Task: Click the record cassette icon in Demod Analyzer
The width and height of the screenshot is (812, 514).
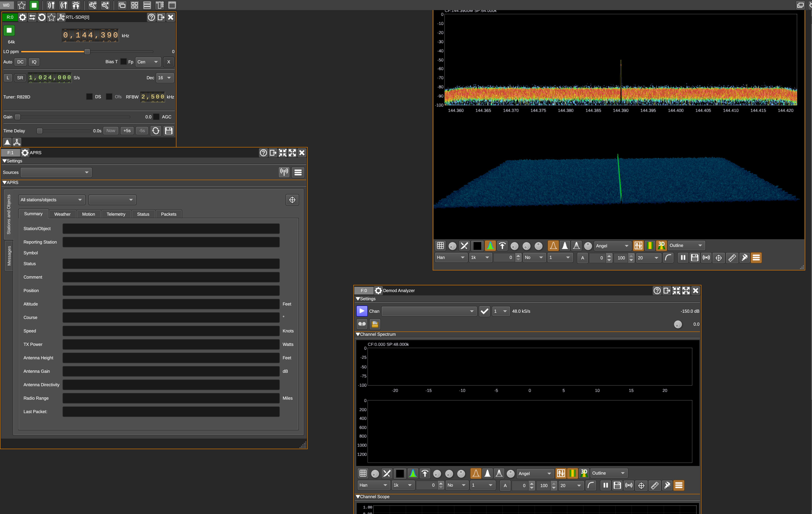Action: point(362,324)
